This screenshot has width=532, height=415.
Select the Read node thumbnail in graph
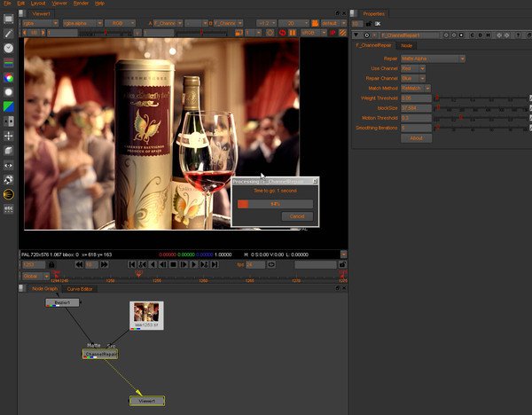[146, 315]
